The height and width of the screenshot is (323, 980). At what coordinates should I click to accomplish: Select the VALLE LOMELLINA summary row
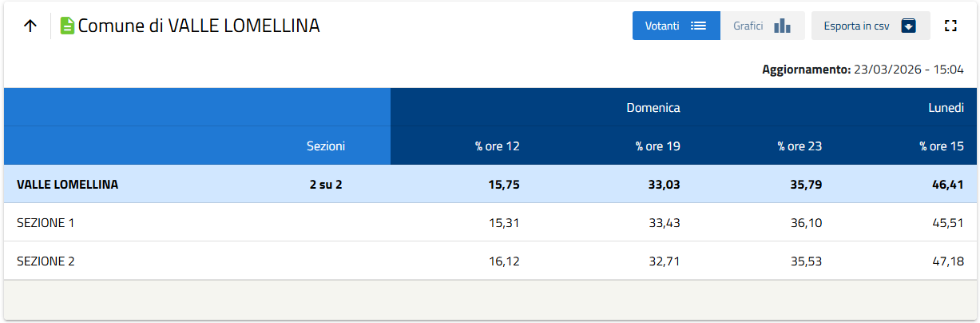[x=68, y=184]
